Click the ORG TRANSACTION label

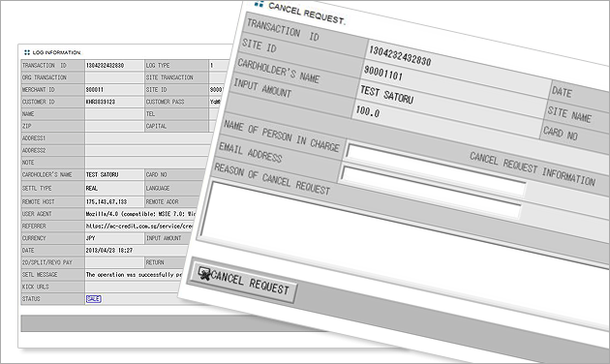tap(45, 77)
